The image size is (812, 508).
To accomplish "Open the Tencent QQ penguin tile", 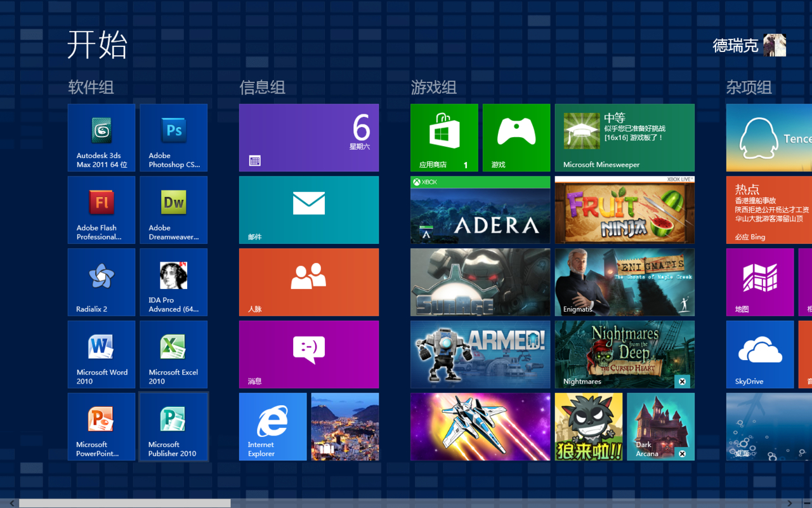I will 769,138.
